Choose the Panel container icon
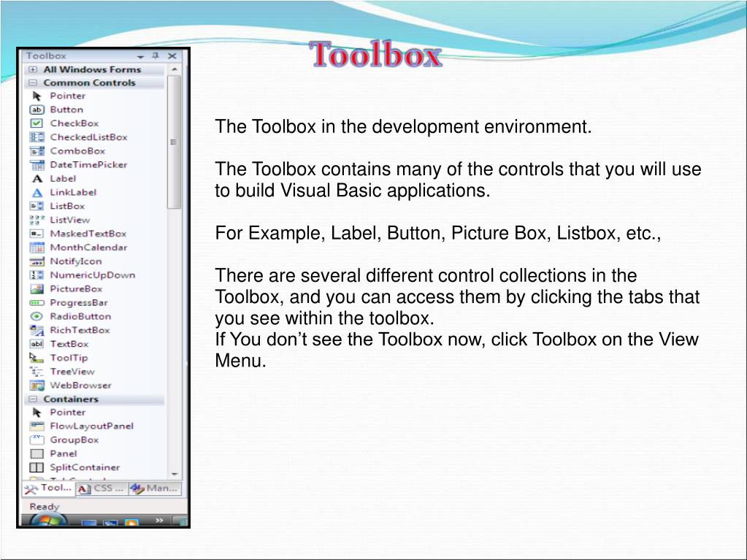747x560 pixels. [x=37, y=454]
